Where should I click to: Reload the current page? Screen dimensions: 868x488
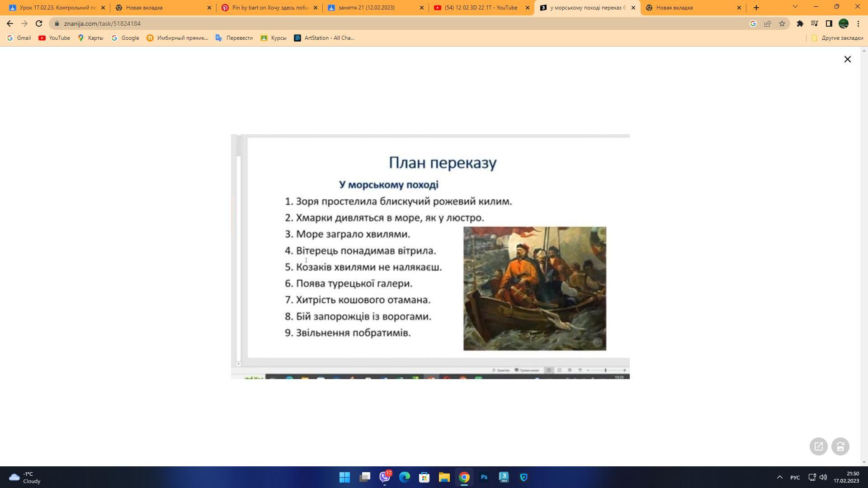pyautogui.click(x=39, y=23)
